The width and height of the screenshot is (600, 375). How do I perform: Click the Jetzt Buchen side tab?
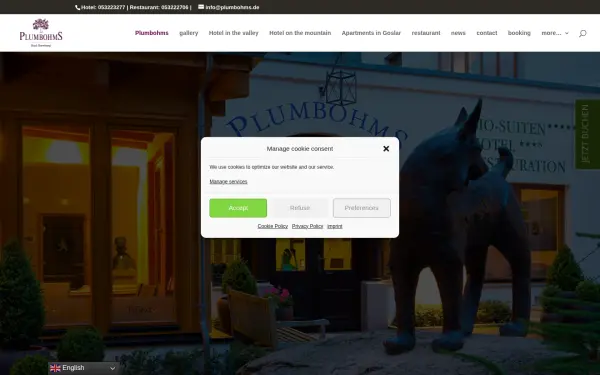[587, 134]
